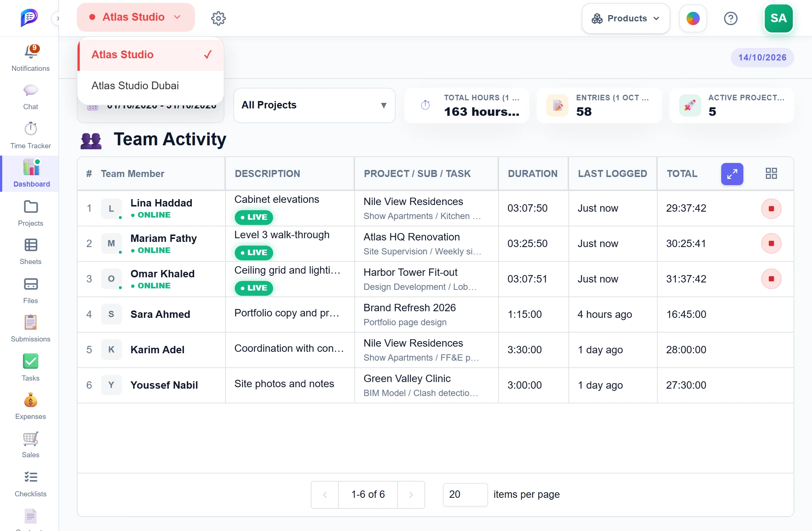Open the All Projects dropdown
Viewport: 812px width, 531px height.
pyautogui.click(x=314, y=105)
